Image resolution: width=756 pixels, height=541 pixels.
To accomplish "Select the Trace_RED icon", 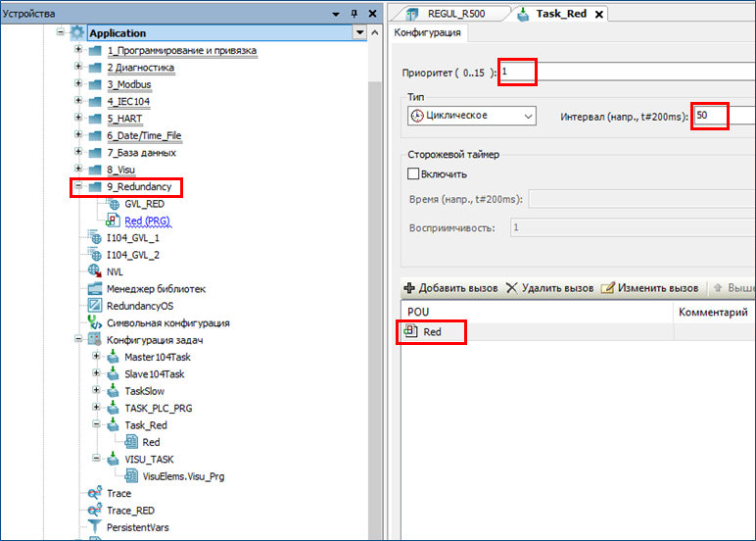I will 95,511.
